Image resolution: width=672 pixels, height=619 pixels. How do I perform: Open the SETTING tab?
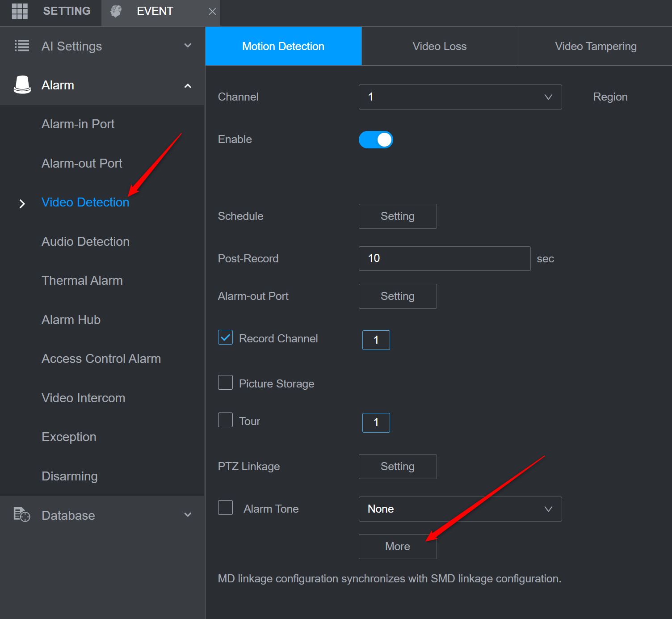point(67,11)
